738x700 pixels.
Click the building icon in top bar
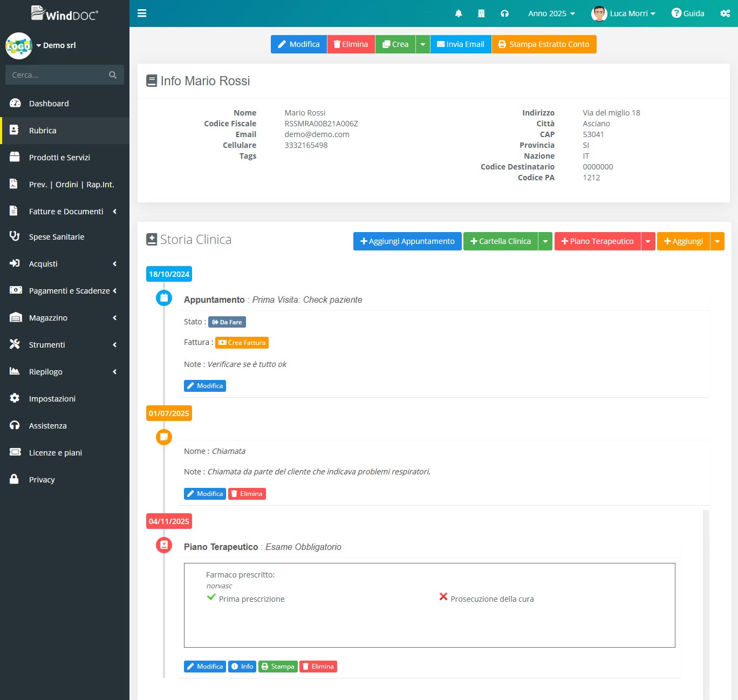[481, 13]
